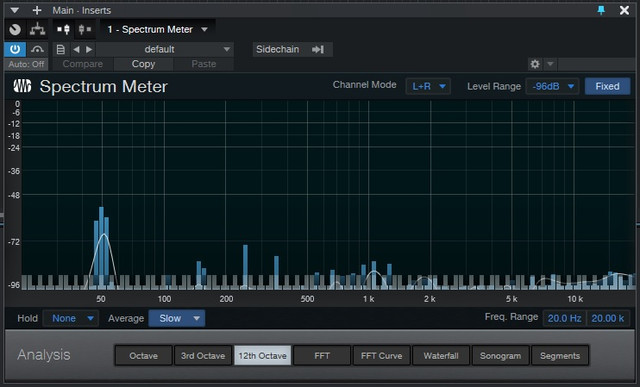
Task: Select the FFT analysis mode
Action: [322, 356]
